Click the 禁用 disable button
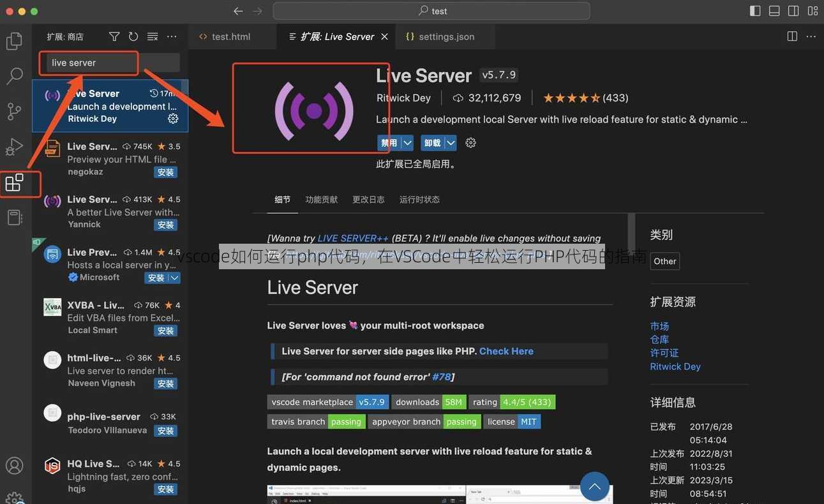Viewport: 824px width, 504px height. [x=389, y=143]
